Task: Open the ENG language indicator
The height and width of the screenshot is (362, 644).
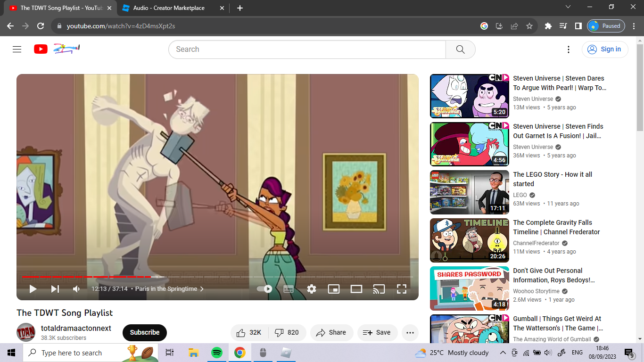Action: coord(577,353)
